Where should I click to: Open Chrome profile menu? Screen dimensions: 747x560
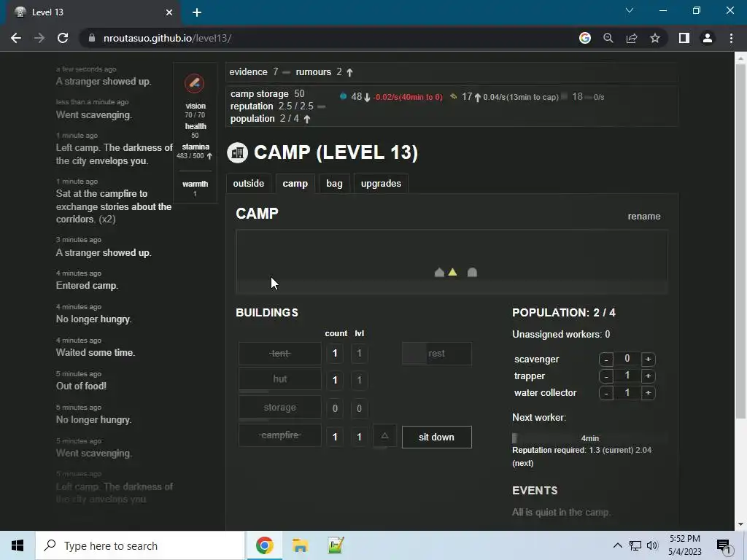pos(708,38)
